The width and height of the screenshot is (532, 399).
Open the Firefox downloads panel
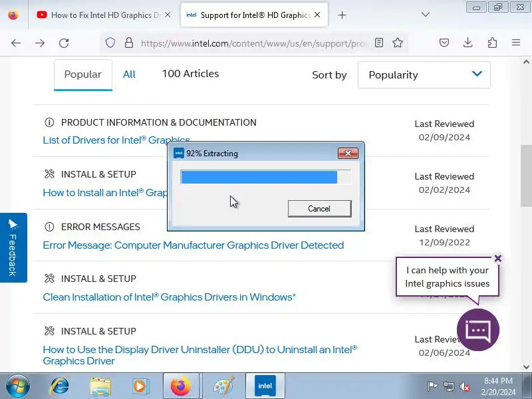point(468,43)
